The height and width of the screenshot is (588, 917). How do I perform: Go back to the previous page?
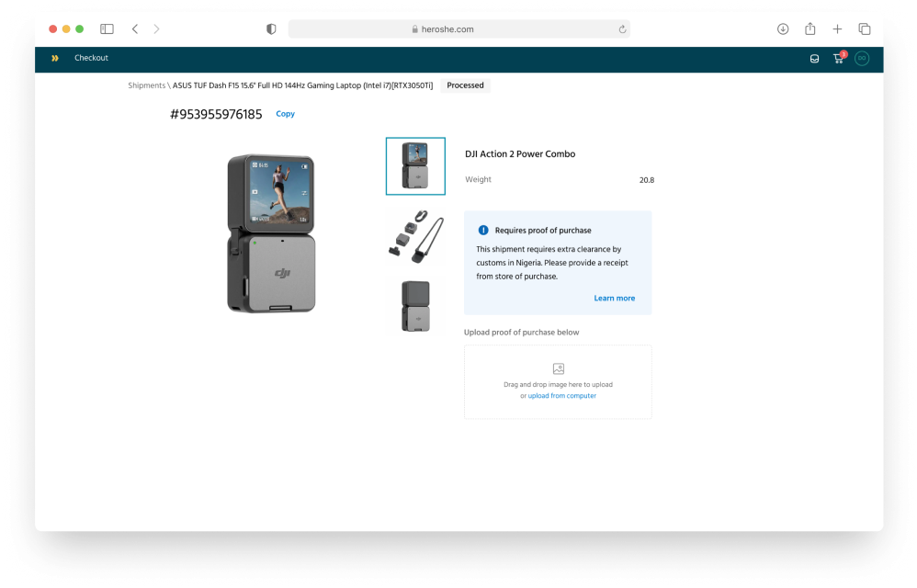point(135,28)
